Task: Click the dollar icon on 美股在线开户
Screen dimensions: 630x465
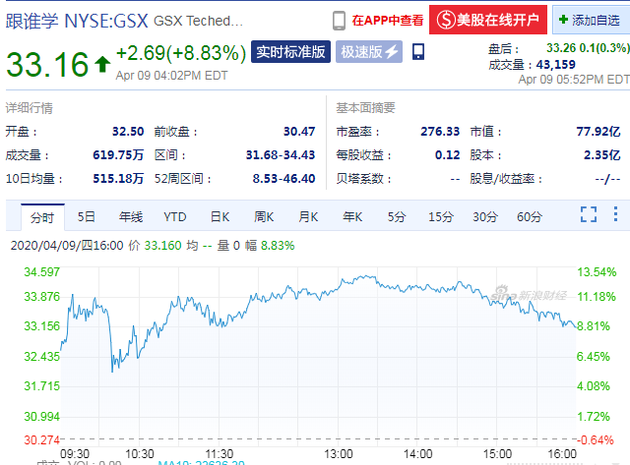Action: (446, 20)
